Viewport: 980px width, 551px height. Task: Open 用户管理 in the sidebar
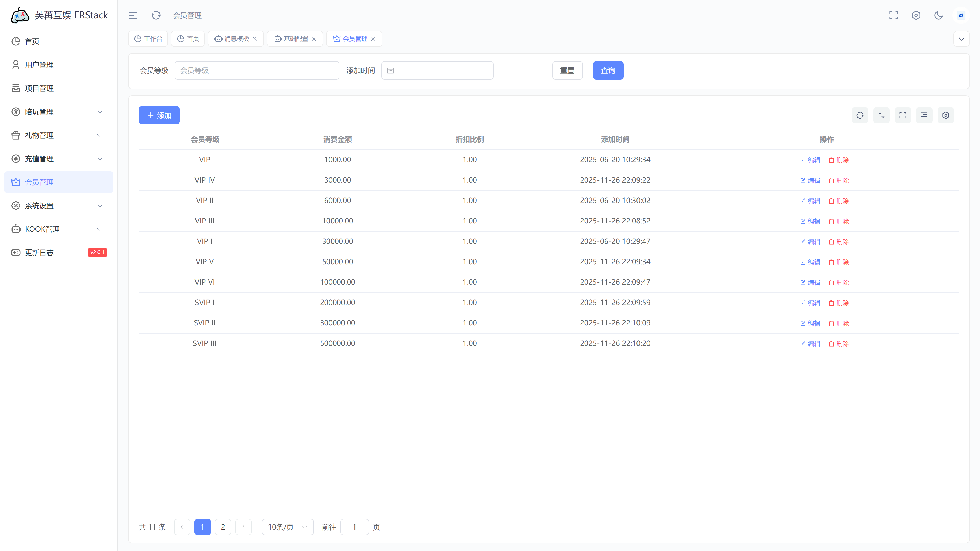click(x=39, y=65)
